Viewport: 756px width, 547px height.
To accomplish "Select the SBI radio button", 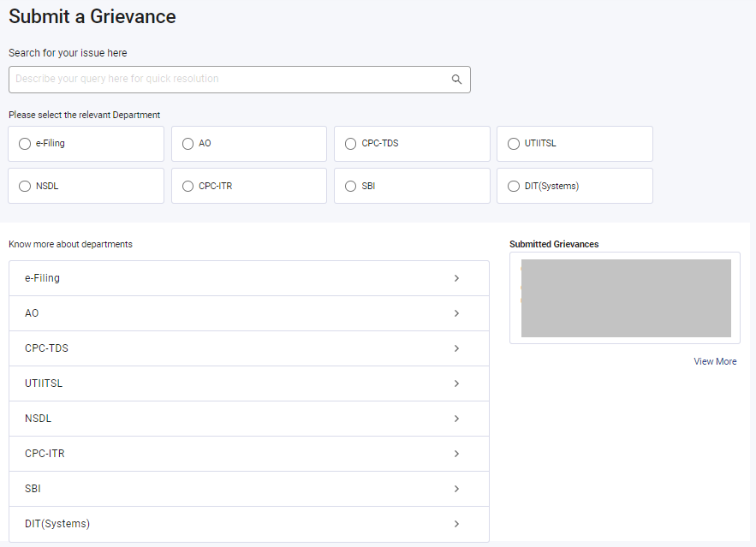I will pyautogui.click(x=350, y=187).
